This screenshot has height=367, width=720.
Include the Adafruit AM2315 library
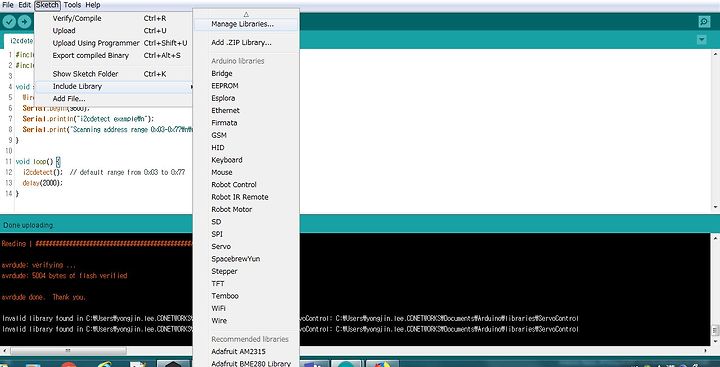tap(246, 352)
